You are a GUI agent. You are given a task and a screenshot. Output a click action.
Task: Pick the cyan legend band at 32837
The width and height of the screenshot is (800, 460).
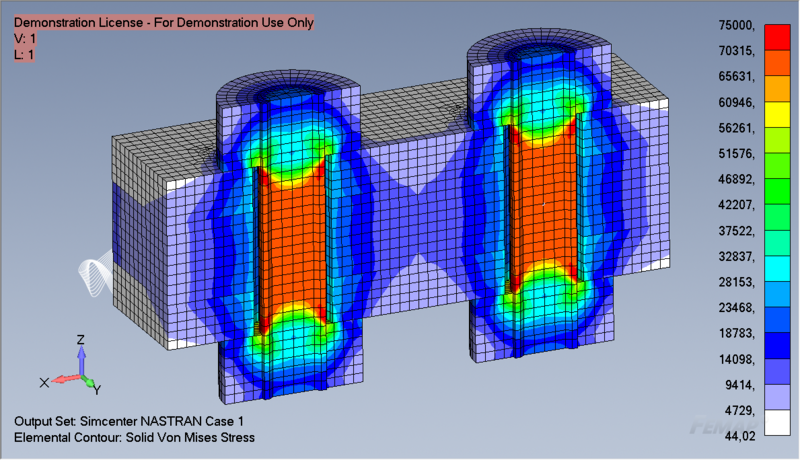click(777, 268)
